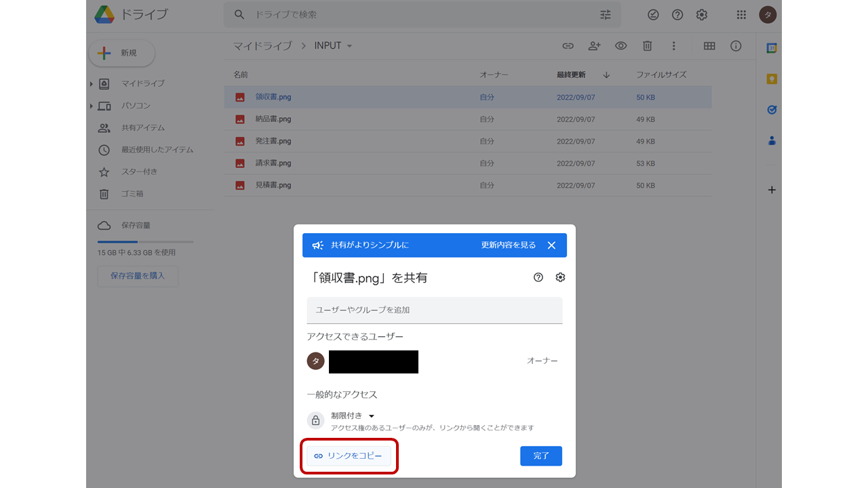The height and width of the screenshot is (488, 868).
Task: Click the ファイルサイズ column header
Action: pos(661,75)
